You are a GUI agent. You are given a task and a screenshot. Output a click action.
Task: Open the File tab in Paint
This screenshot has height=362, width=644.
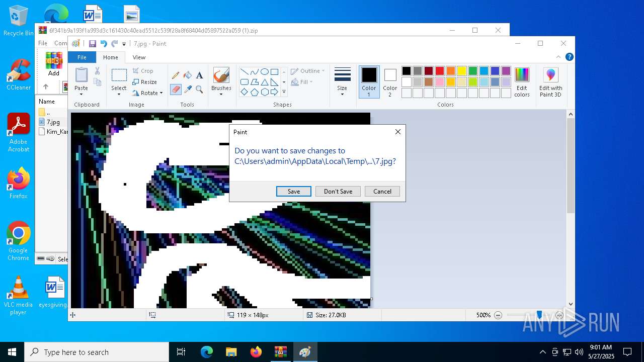82,57
